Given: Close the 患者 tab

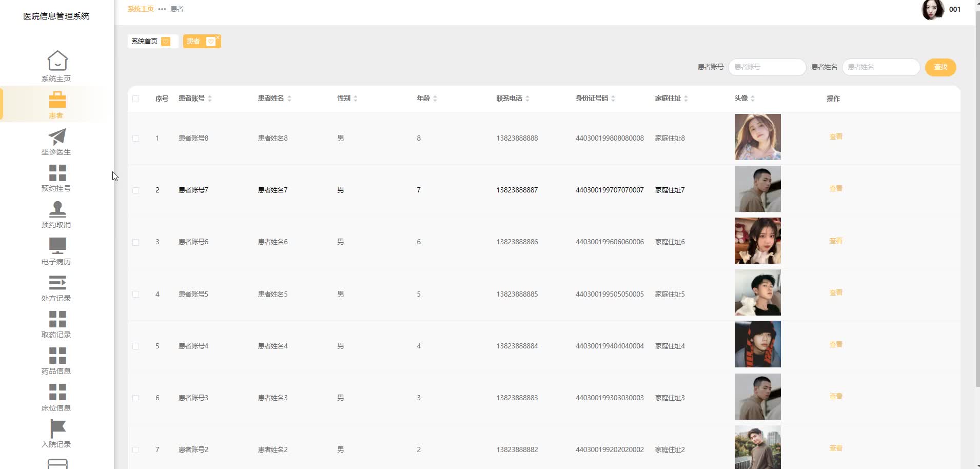Looking at the screenshot, I should (x=218, y=36).
